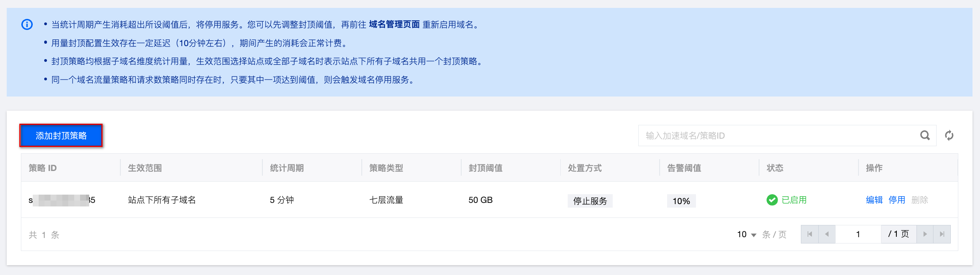The image size is (980, 275).
Task: Click 添加封顶策略 button
Action: tap(61, 136)
